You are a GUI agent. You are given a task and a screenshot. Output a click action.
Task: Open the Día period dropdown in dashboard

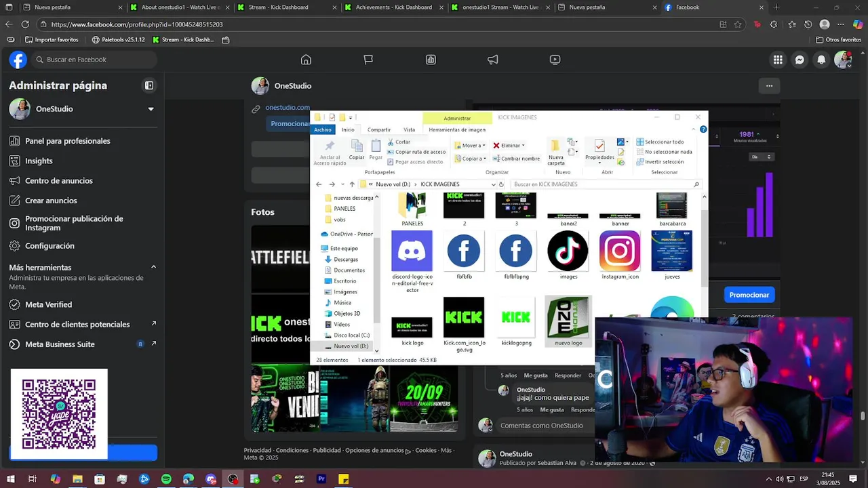tap(762, 157)
